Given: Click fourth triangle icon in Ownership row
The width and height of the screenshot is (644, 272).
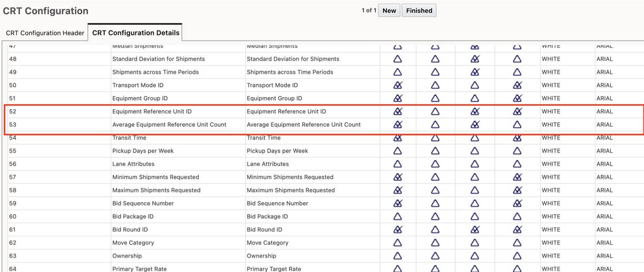Looking at the screenshot, I should (x=518, y=256).
